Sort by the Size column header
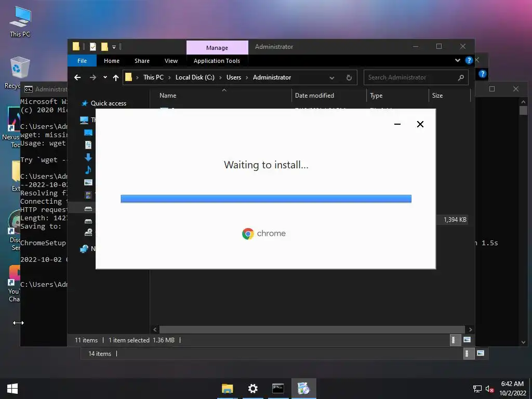The image size is (532, 399). coord(449,96)
